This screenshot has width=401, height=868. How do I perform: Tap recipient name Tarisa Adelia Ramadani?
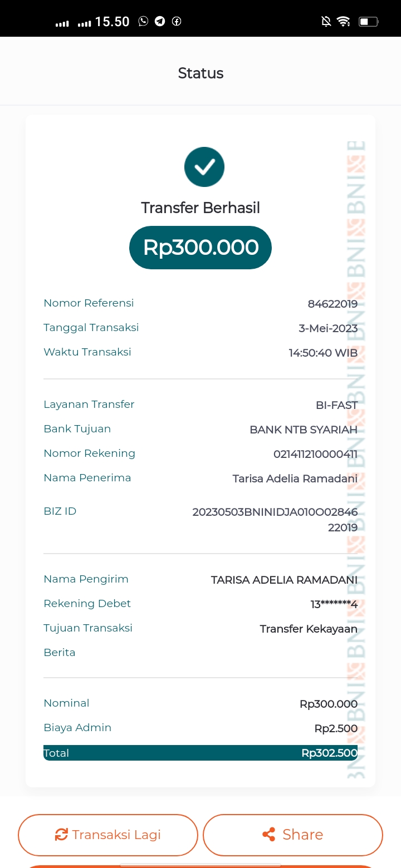[295, 479]
